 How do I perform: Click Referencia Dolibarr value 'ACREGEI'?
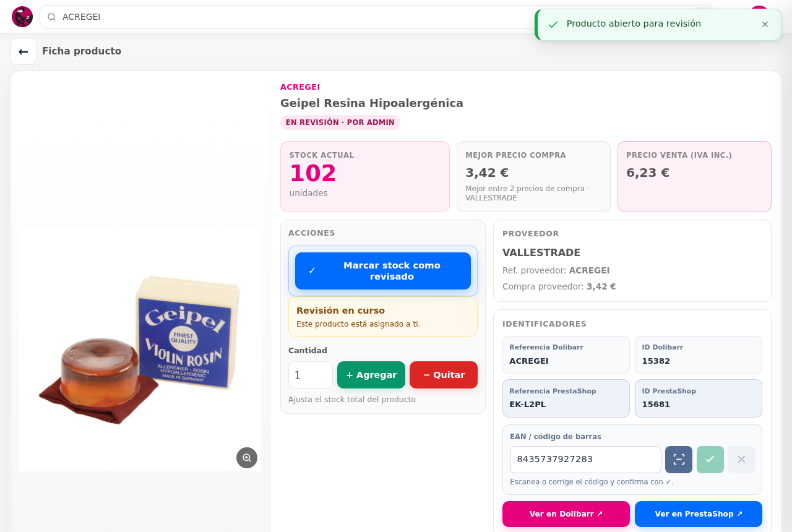click(x=529, y=361)
